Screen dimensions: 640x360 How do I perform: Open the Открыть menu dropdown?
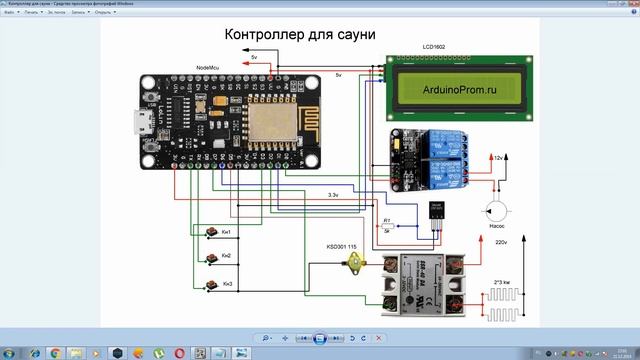(x=105, y=12)
